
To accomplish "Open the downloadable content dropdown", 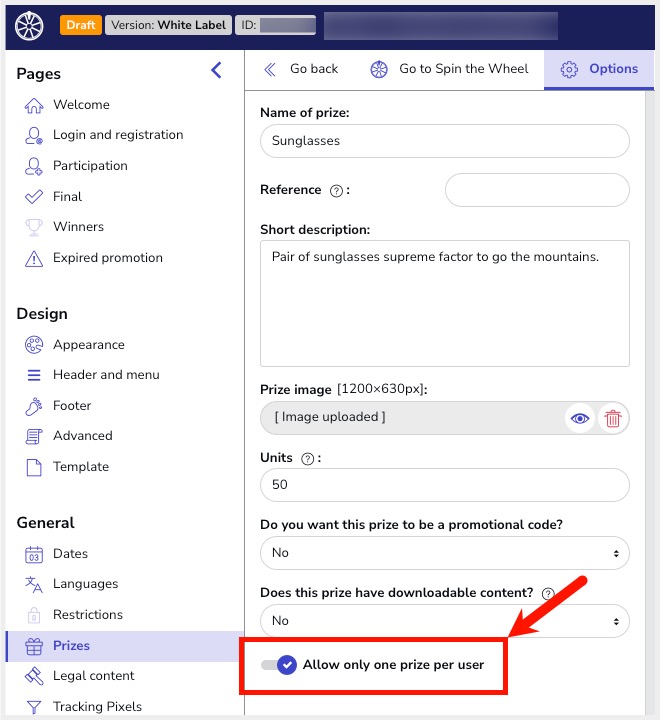I will (444, 620).
